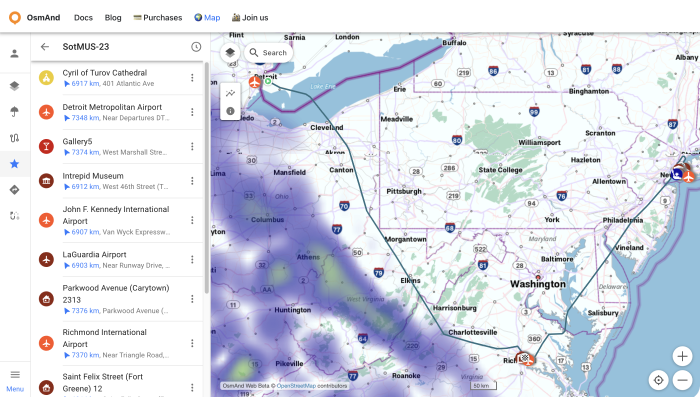Click the map layers button on map
The width and height of the screenshot is (700, 400).
(230, 53)
